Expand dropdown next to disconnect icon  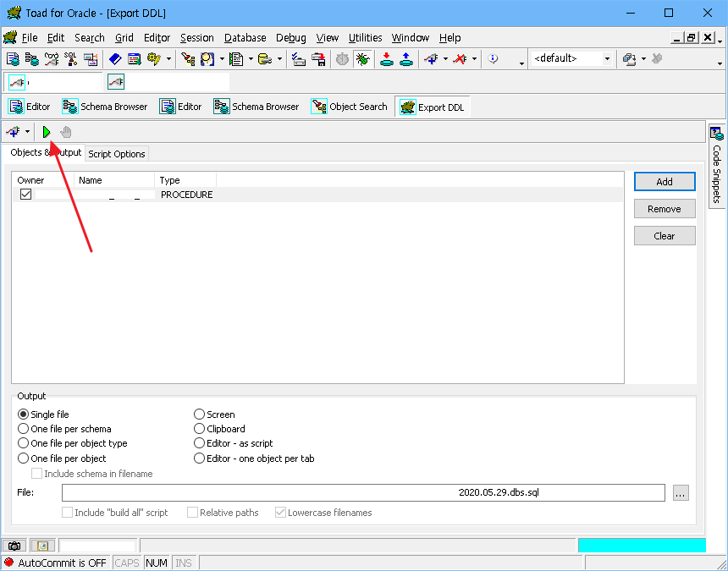(x=474, y=59)
